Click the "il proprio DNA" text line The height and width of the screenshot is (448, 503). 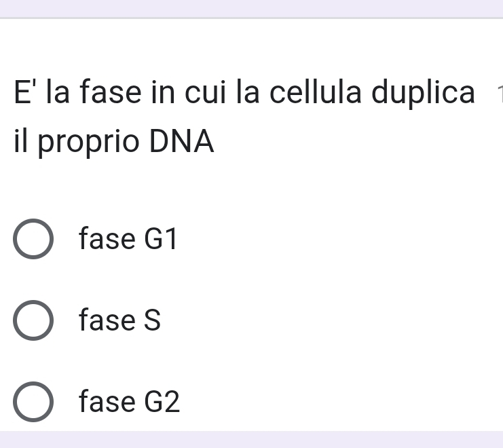tap(113, 142)
